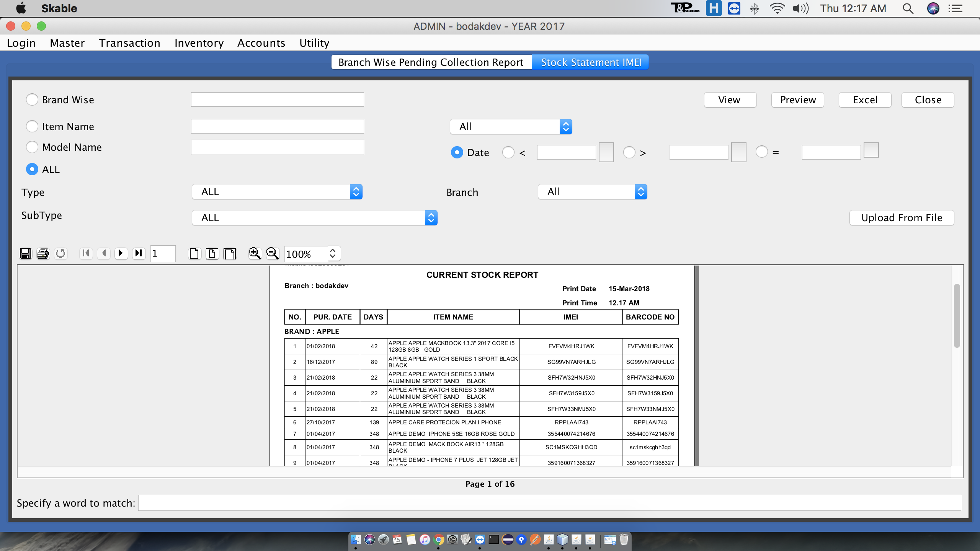Open the Inventory menu
This screenshot has height=551, width=980.
[x=199, y=43]
